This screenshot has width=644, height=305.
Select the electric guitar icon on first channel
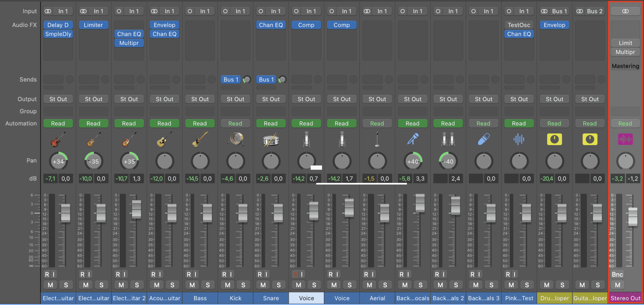pyautogui.click(x=58, y=139)
